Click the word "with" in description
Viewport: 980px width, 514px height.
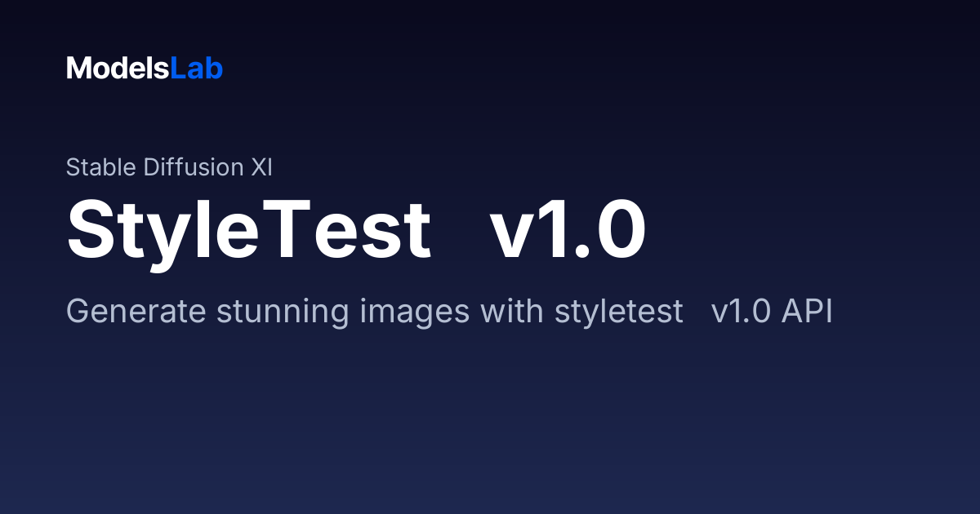pyautogui.click(x=506, y=312)
